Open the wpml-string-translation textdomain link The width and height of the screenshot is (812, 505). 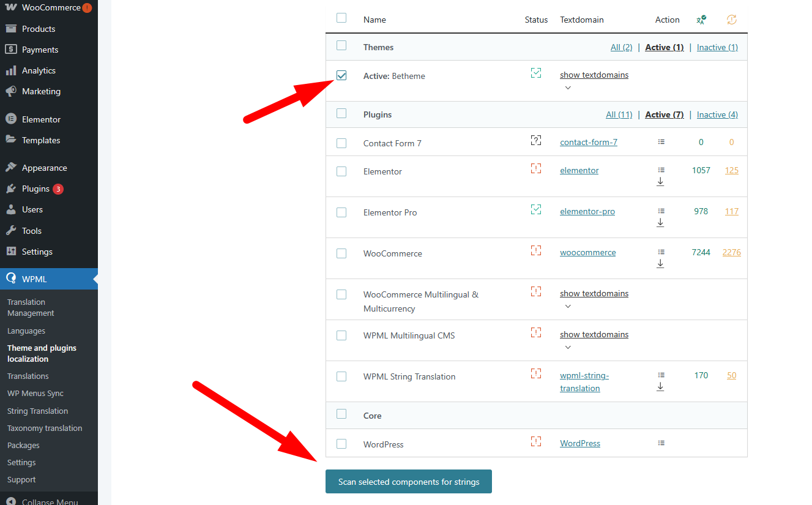pos(584,382)
